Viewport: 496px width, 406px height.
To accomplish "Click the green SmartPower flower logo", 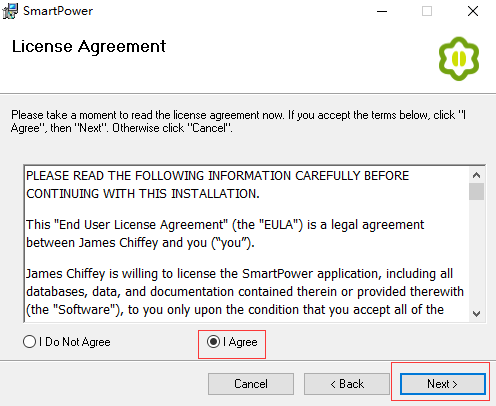I will coord(459,59).
